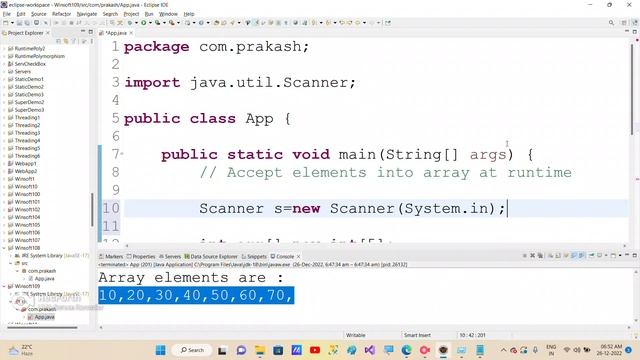Switch to the Properties tab
The image size is (640, 360).
point(141,256)
